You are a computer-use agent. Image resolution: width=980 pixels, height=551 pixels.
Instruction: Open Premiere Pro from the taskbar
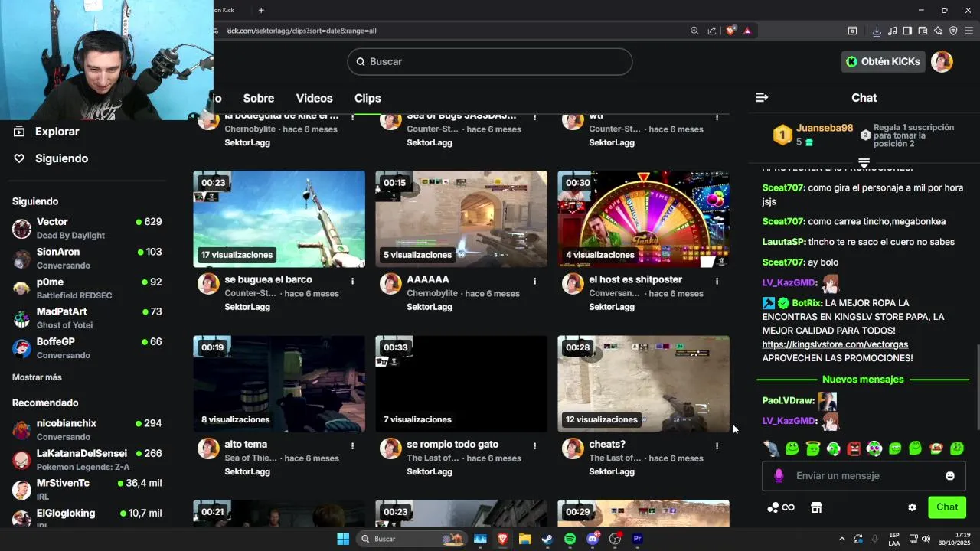pos(637,539)
